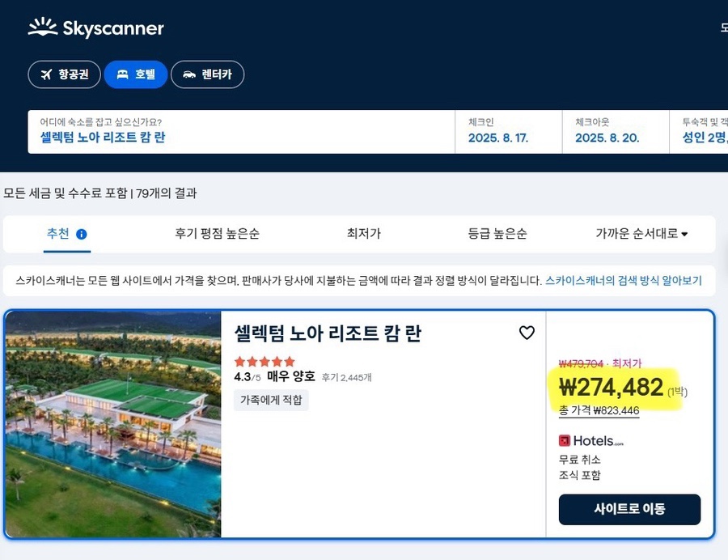This screenshot has width=728, height=560.
Task: Change the 체크인 date 2025. 8. 17.
Action: 509,132
